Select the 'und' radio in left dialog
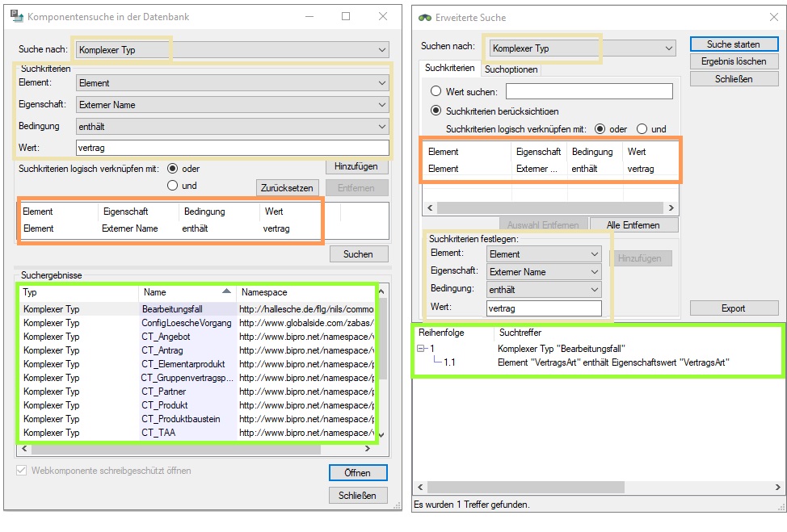Viewport: 787px width, 532px height. (x=173, y=186)
